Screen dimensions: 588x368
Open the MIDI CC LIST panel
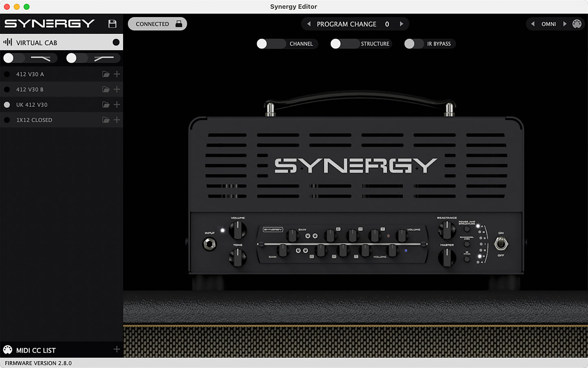(x=36, y=350)
